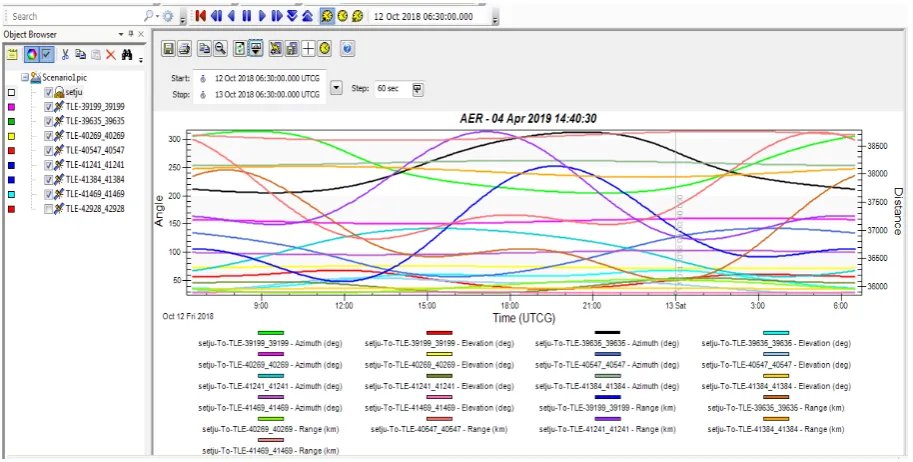Select the zoom out magnifier icon
Screen dimensions: 913x462
coord(220,49)
